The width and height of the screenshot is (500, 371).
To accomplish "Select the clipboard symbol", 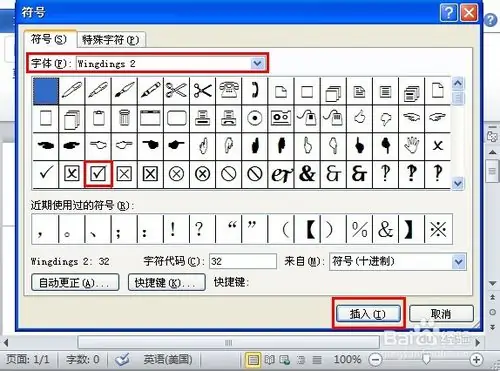I will click(x=98, y=118).
